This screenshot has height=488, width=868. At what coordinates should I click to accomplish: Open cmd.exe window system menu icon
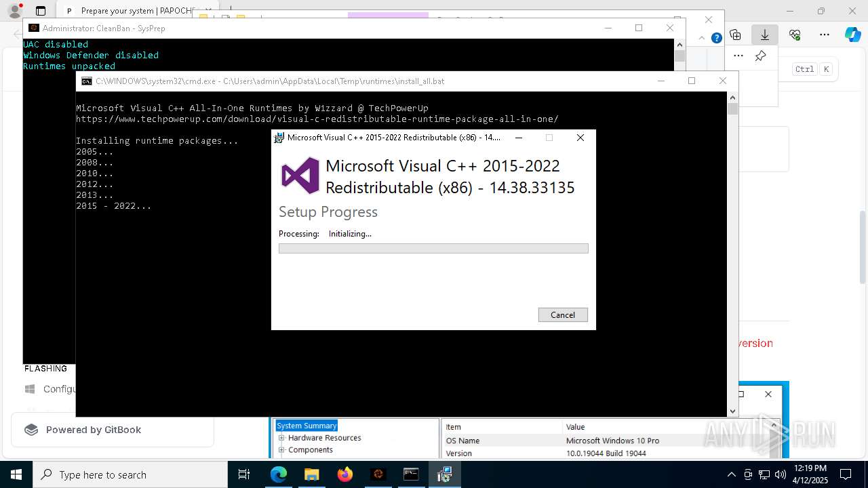coord(87,81)
